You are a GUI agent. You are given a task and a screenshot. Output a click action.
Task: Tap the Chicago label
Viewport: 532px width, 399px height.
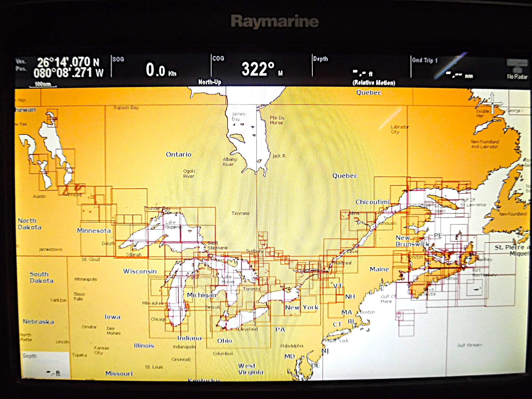(x=158, y=319)
